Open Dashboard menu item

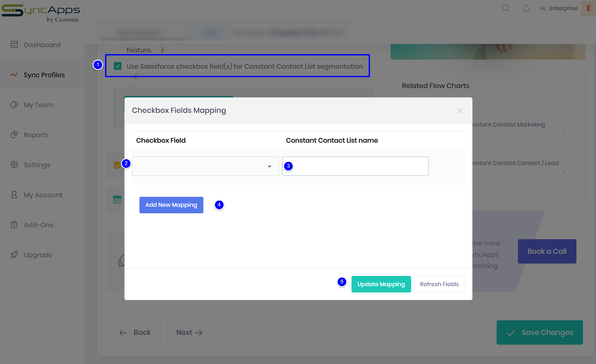pos(42,45)
